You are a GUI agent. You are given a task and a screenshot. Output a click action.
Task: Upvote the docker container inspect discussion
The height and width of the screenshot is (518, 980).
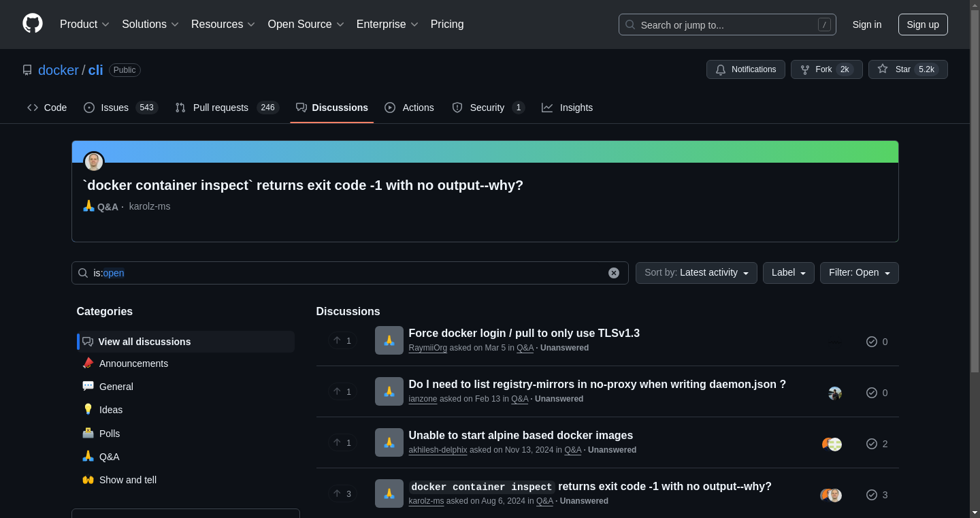tap(343, 493)
